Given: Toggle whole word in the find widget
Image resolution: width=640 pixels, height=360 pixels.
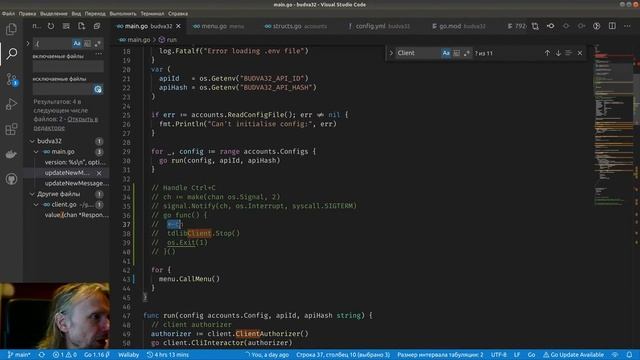Looking at the screenshot, I should pyautogui.click(x=456, y=53).
